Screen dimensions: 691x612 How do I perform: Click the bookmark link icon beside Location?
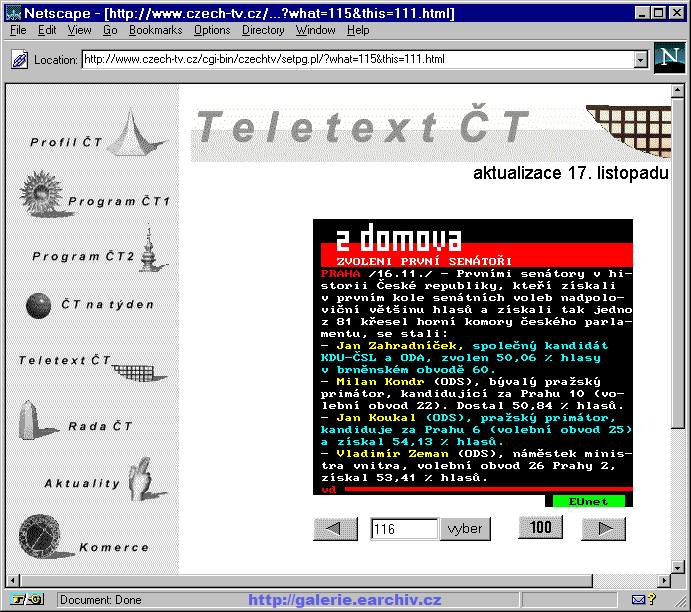tap(19, 59)
